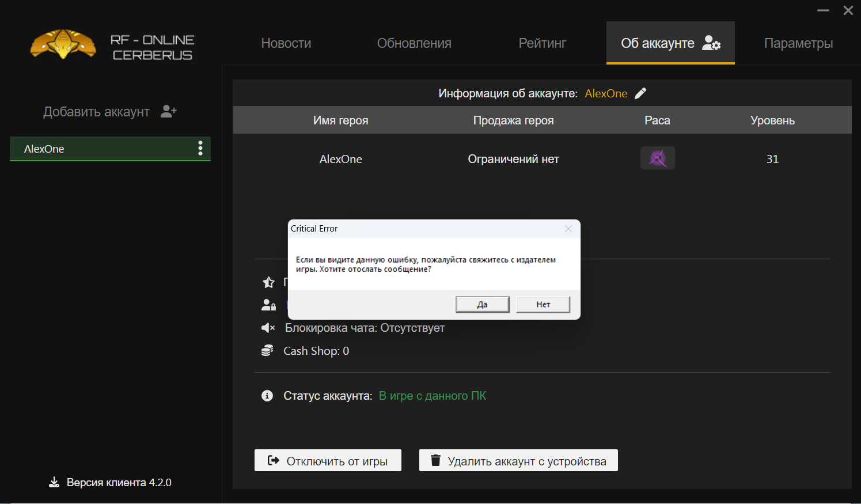Click hero name AlexOne in the table
The image size is (861, 504).
(340, 159)
